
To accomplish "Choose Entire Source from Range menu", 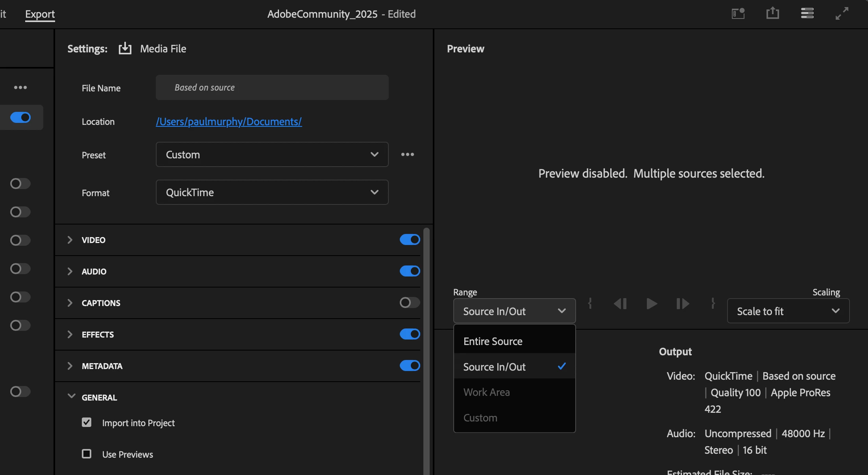I will (x=493, y=341).
